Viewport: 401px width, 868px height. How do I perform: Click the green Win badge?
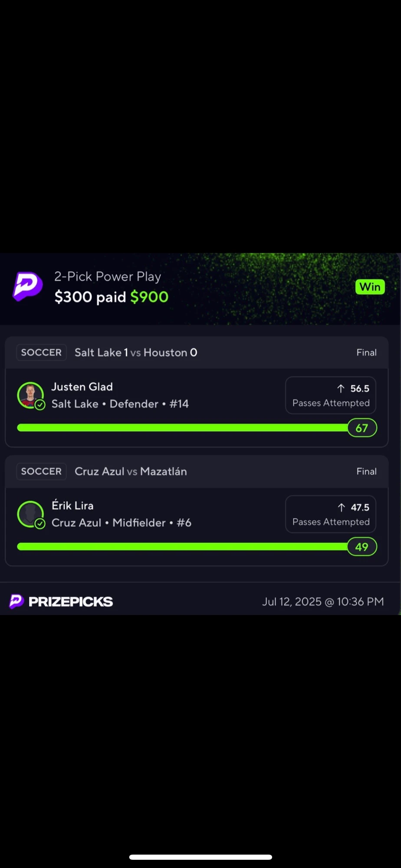point(370,287)
